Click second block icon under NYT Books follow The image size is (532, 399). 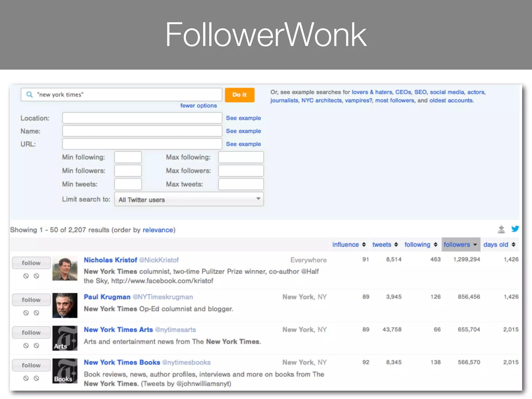pos(36,378)
